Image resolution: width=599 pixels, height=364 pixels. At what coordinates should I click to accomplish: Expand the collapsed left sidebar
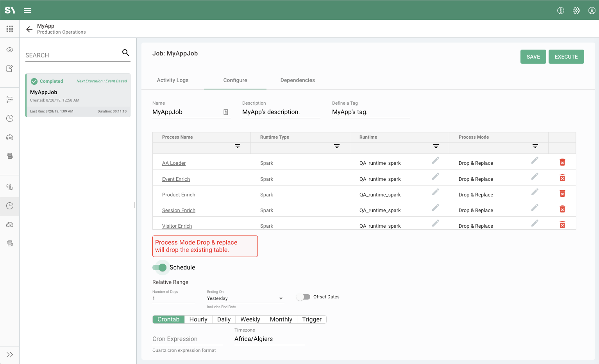click(x=10, y=355)
